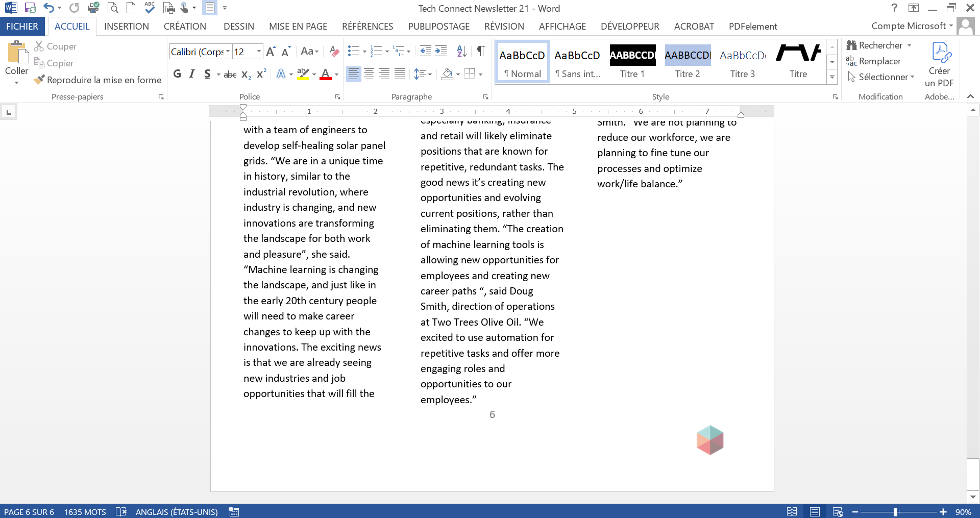Switch to the INSERTION tab

(127, 27)
